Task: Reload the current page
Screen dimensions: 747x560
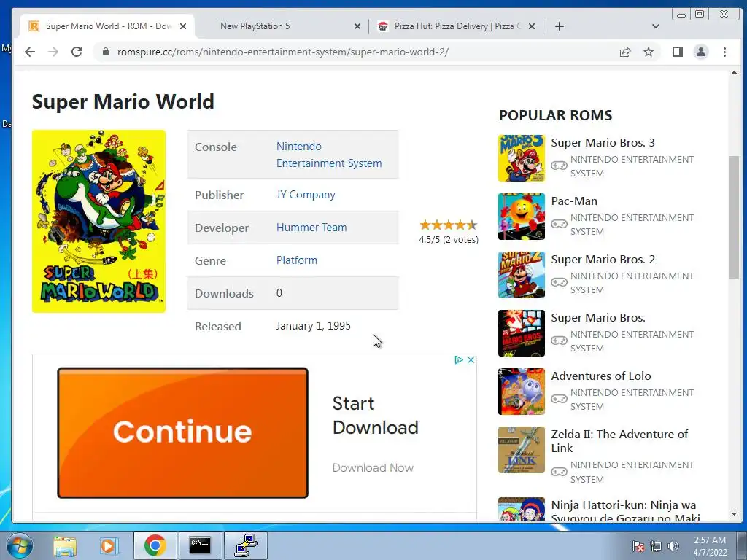Action: coord(77,52)
